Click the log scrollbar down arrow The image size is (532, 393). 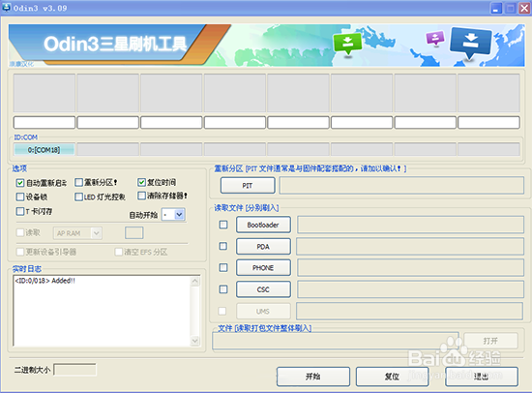click(195, 341)
